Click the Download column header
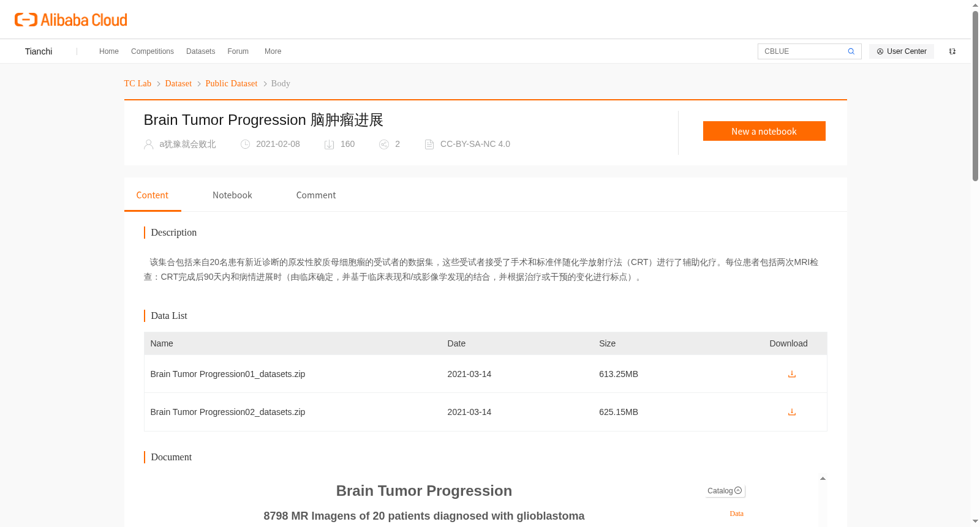Screen dimensions: 980x527 788,343
